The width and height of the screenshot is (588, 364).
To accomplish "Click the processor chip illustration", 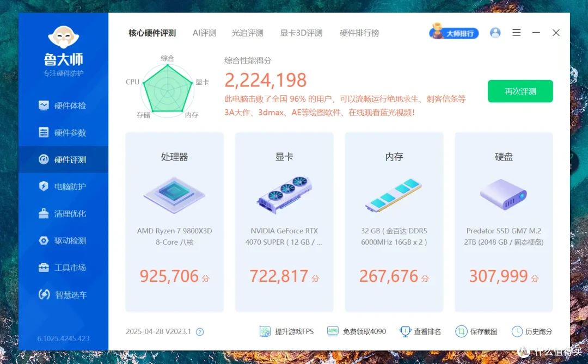I will pyautogui.click(x=174, y=195).
